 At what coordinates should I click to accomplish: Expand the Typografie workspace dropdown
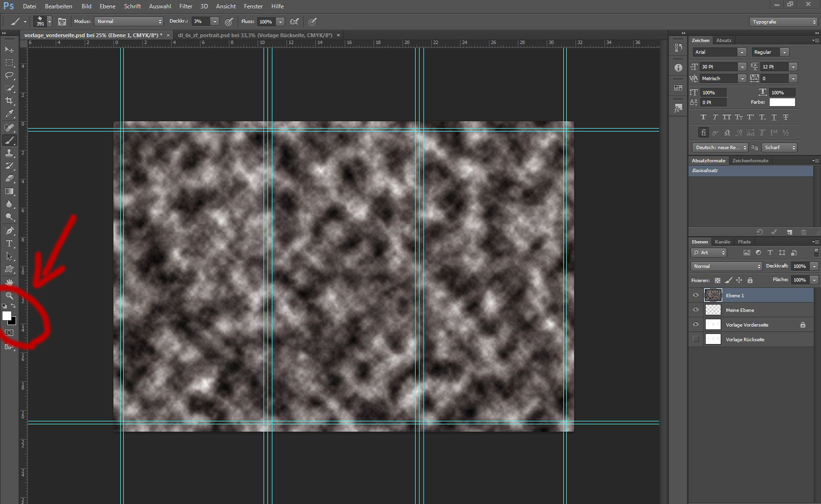tap(783, 22)
